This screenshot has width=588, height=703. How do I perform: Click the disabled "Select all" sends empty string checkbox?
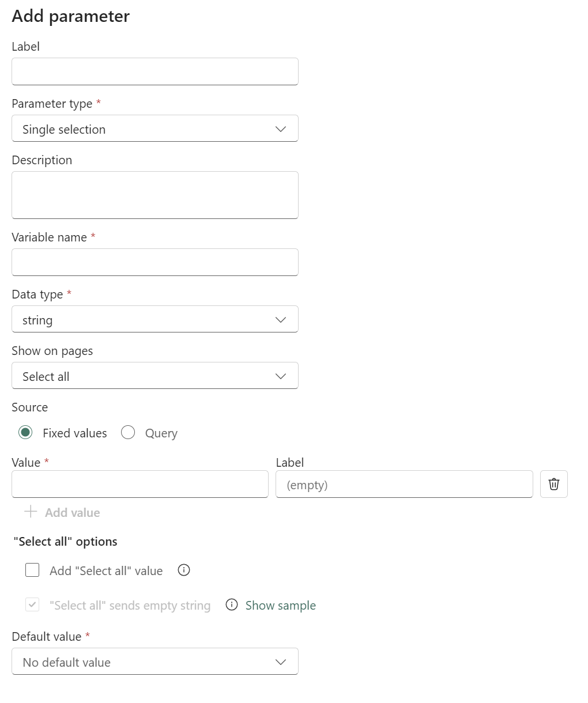(x=32, y=605)
